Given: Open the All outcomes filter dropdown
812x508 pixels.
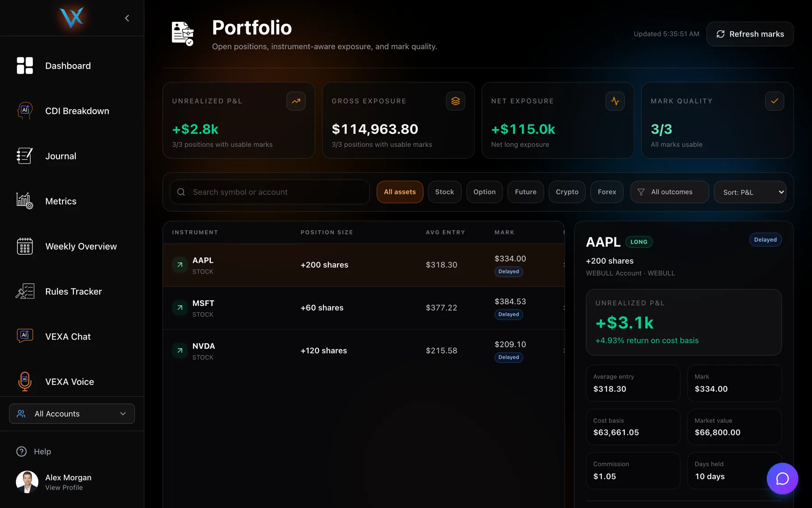Looking at the screenshot, I should tap(669, 192).
